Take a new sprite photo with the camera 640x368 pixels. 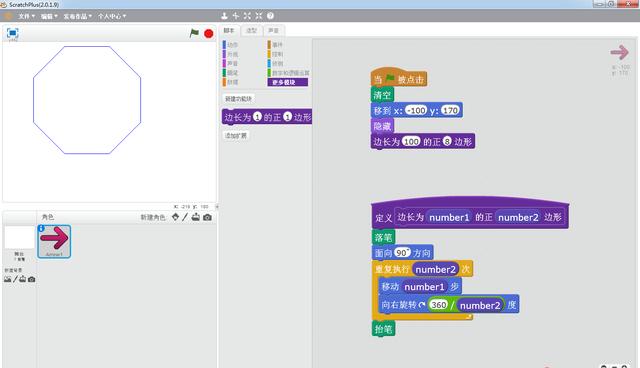[207, 217]
